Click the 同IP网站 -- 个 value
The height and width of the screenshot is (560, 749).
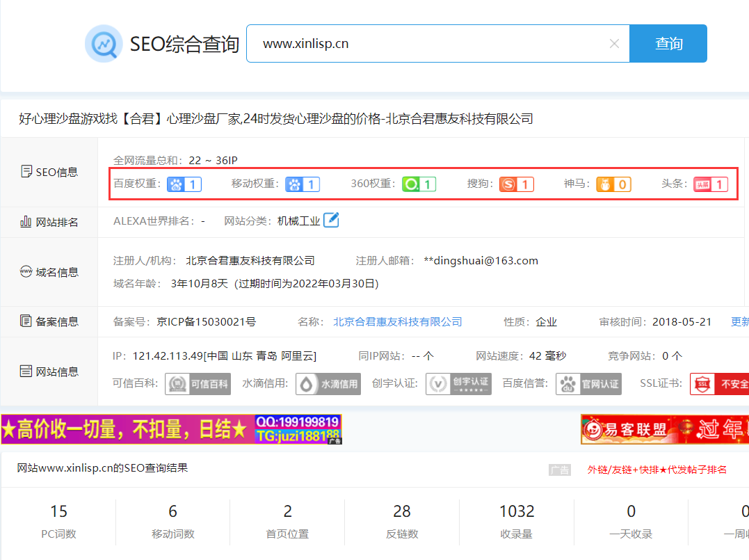pyautogui.click(x=422, y=356)
